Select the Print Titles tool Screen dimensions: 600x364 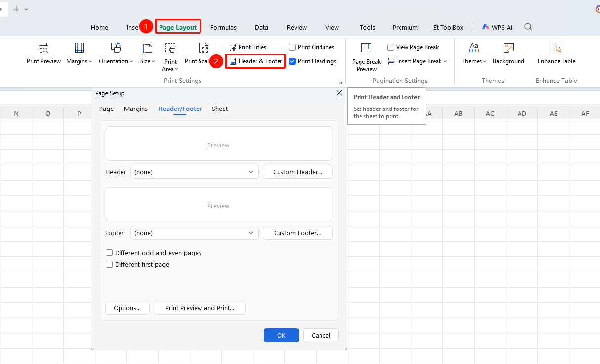pyautogui.click(x=248, y=47)
